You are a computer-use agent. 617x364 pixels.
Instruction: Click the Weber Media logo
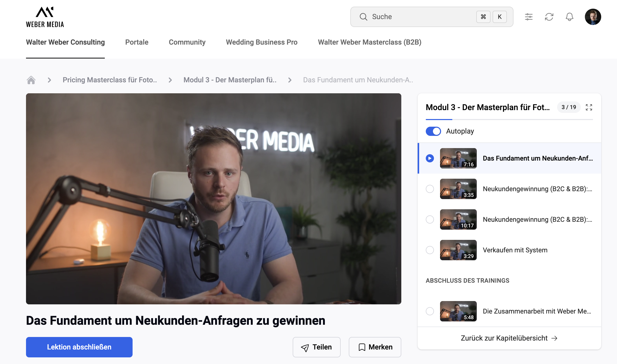click(x=45, y=17)
